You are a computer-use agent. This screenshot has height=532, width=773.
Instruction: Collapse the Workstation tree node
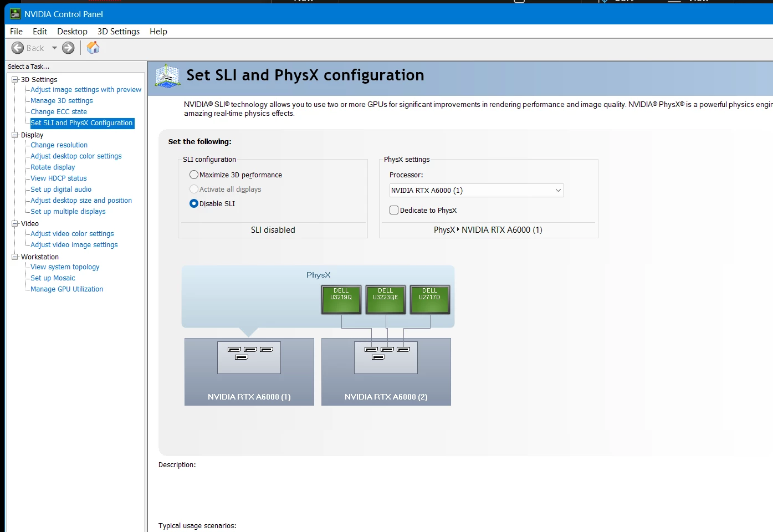[15, 257]
